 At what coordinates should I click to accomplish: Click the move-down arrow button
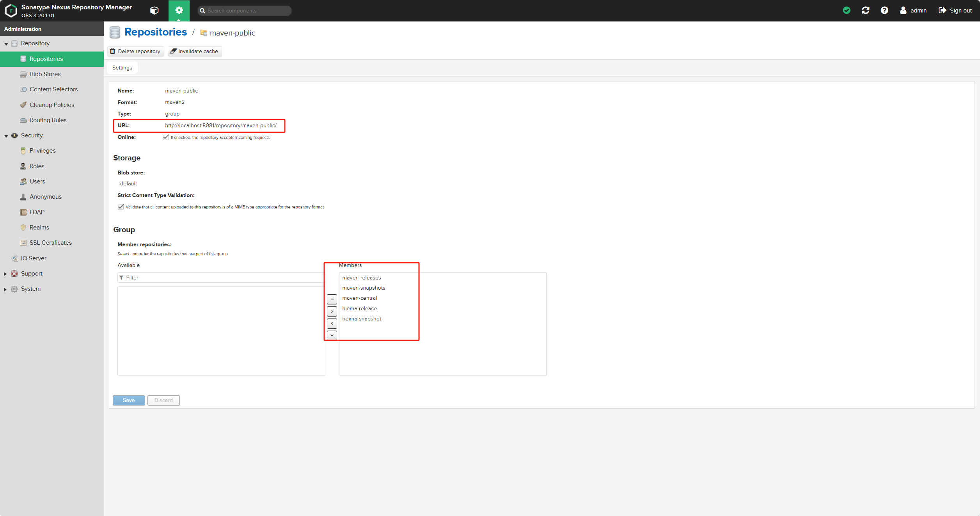(x=332, y=335)
